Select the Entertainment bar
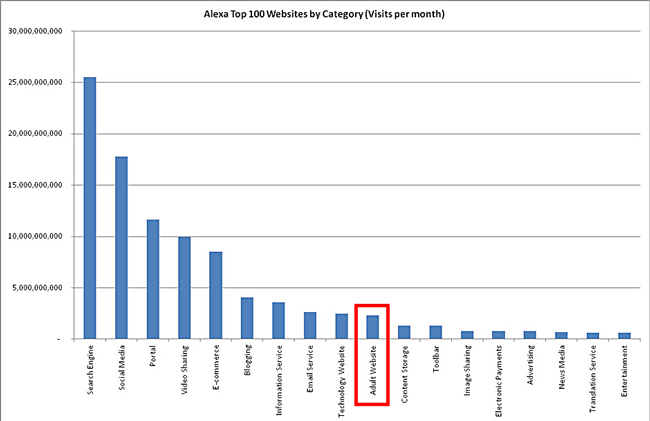This screenshot has height=421, width=650. click(624, 336)
